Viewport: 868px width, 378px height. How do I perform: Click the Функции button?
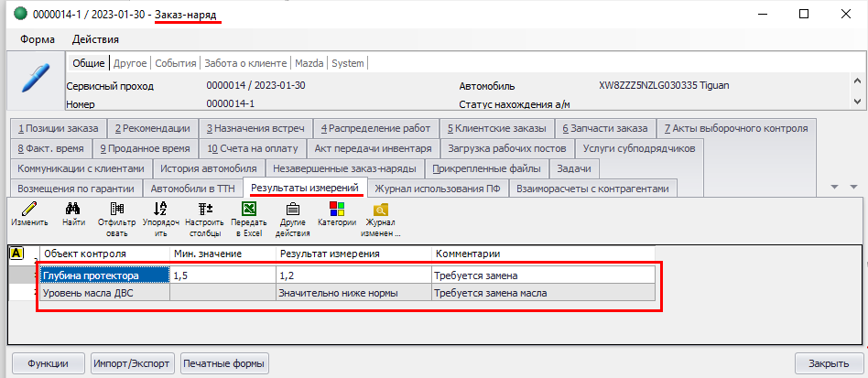(x=48, y=363)
